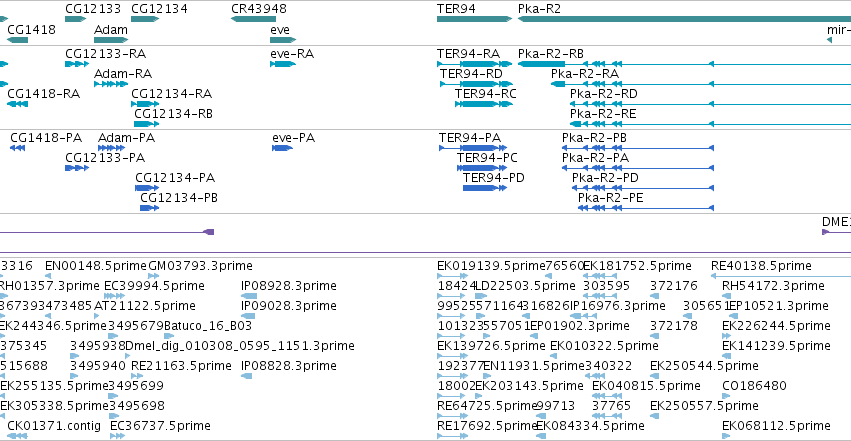
Task: Click the EN00148.5prime EST label
Action: [x=96, y=266]
